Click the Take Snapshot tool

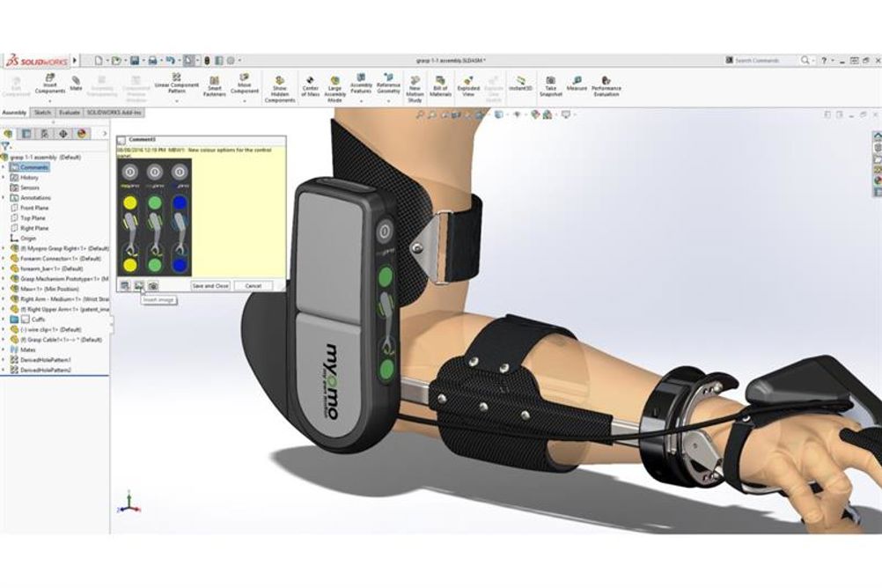pos(551,86)
